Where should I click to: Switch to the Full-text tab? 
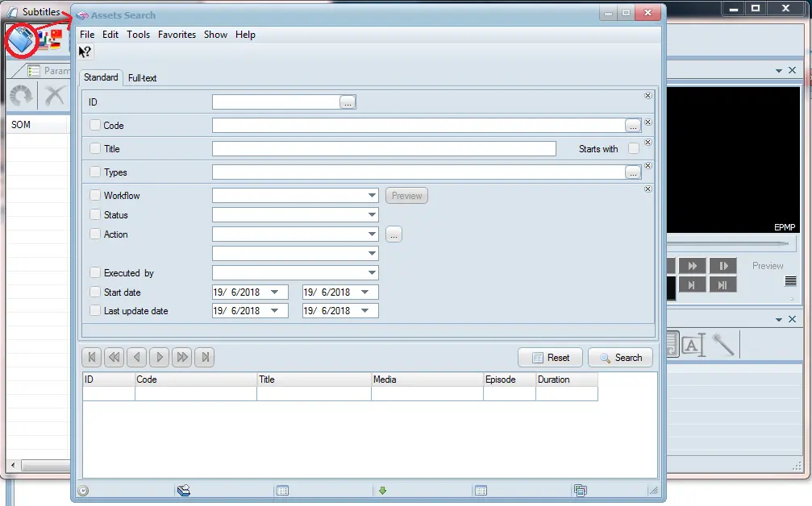pos(142,78)
